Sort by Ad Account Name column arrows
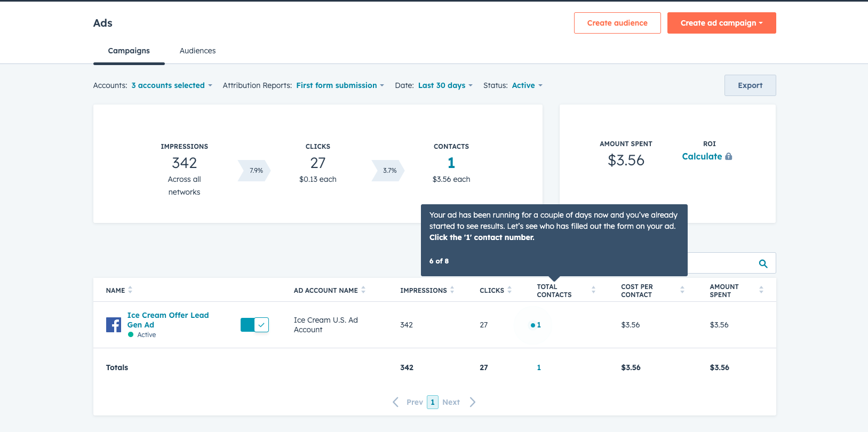Image resolution: width=868 pixels, height=432 pixels. pos(363,290)
